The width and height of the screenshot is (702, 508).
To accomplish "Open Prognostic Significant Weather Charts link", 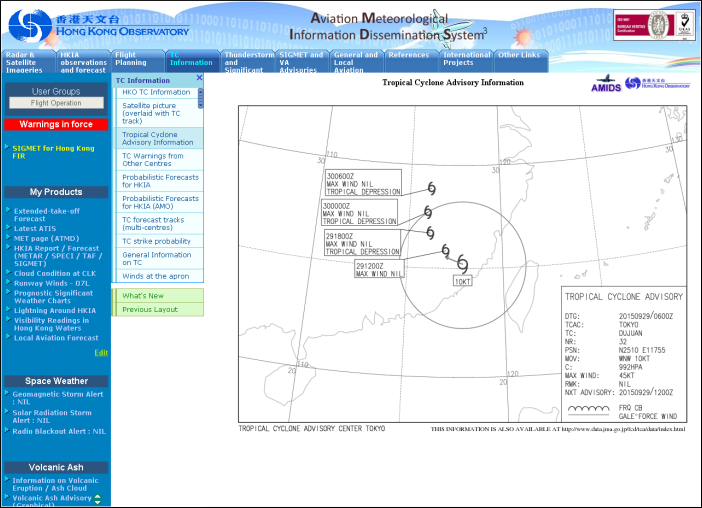I will pos(53,297).
